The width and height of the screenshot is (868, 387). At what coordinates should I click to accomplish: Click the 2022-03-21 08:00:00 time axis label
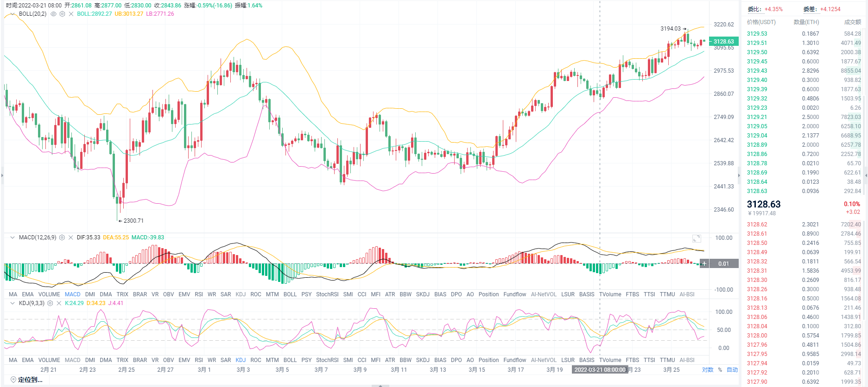pyautogui.click(x=600, y=370)
